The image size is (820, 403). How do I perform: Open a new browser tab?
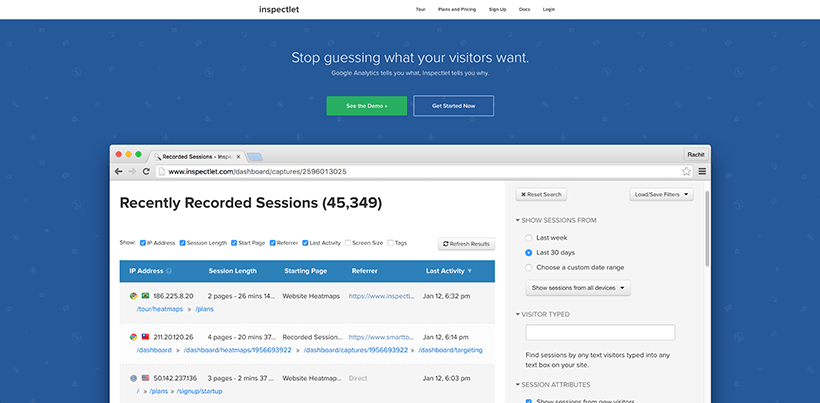coord(255,157)
